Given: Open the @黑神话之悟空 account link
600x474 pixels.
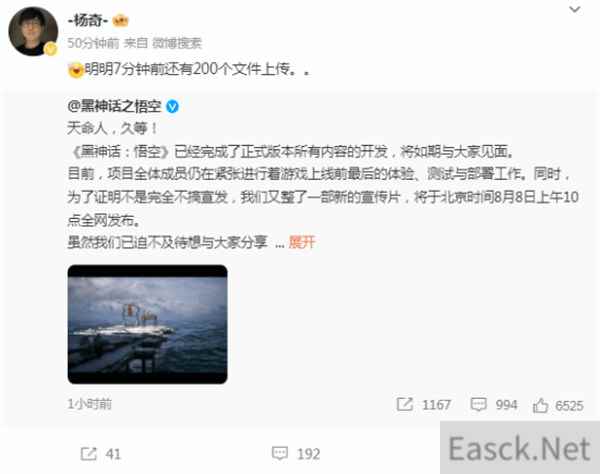Looking at the screenshot, I should [x=114, y=106].
